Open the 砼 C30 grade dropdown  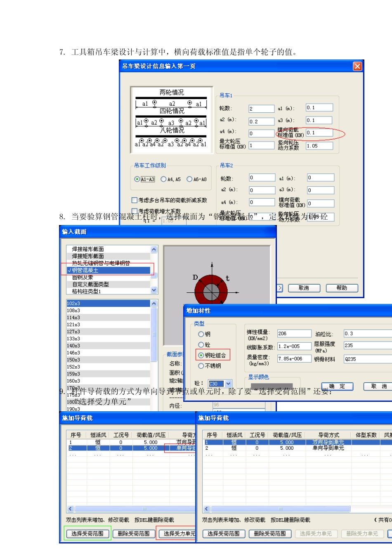click(228, 384)
